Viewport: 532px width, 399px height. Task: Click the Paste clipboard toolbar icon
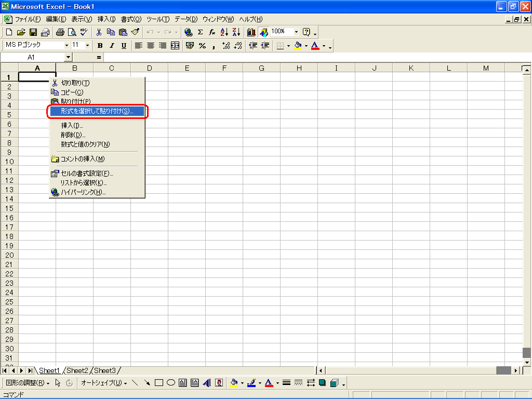tap(123, 32)
